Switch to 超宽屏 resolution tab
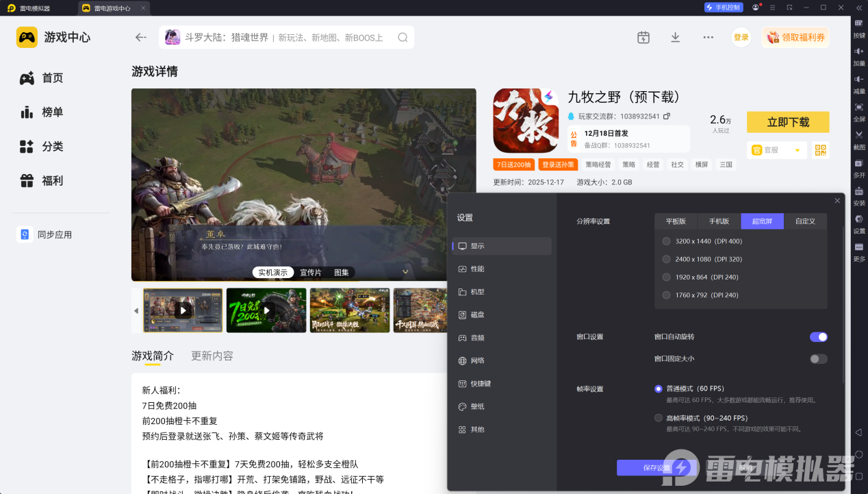 762,221
